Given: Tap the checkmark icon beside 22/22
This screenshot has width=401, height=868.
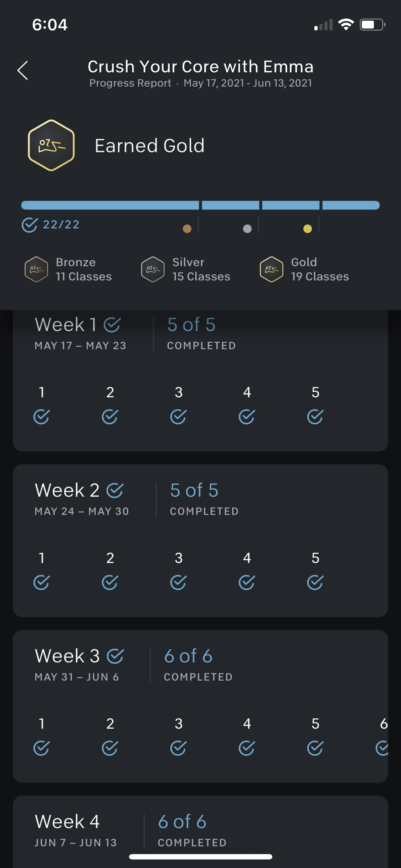Looking at the screenshot, I should [x=30, y=225].
